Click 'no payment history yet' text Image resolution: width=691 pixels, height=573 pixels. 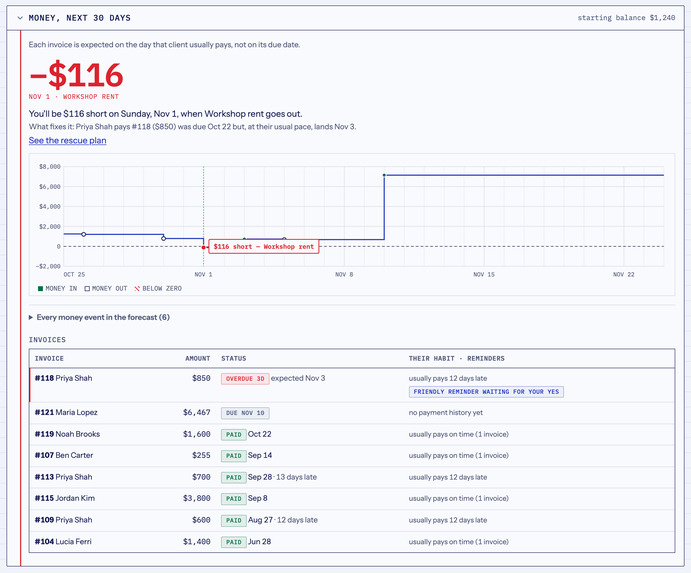coord(446,413)
